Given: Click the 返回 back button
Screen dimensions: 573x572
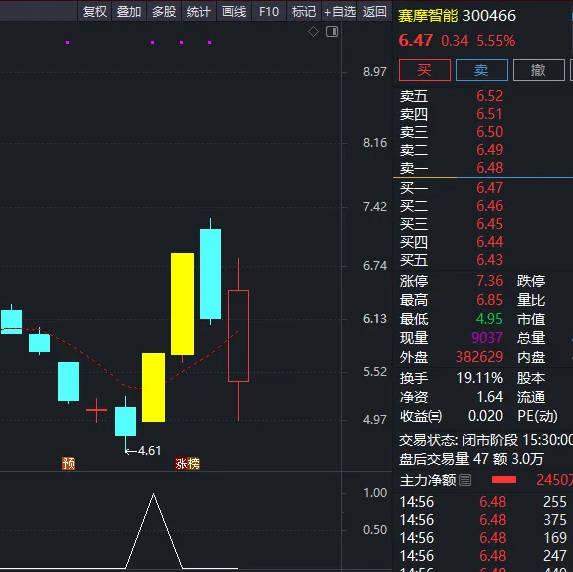Looking at the screenshot, I should (375, 12).
